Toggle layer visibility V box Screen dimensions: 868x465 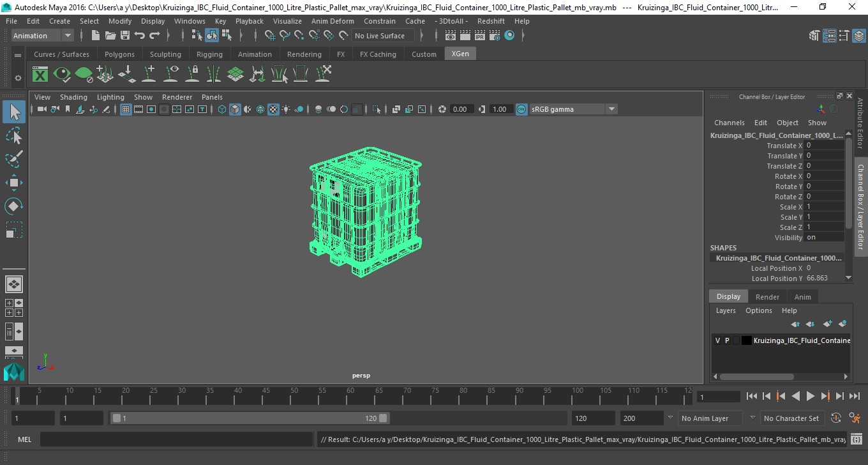(717, 340)
